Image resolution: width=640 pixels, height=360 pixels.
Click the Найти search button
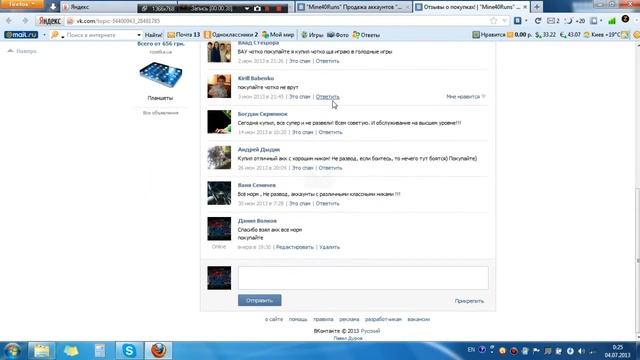[153, 35]
